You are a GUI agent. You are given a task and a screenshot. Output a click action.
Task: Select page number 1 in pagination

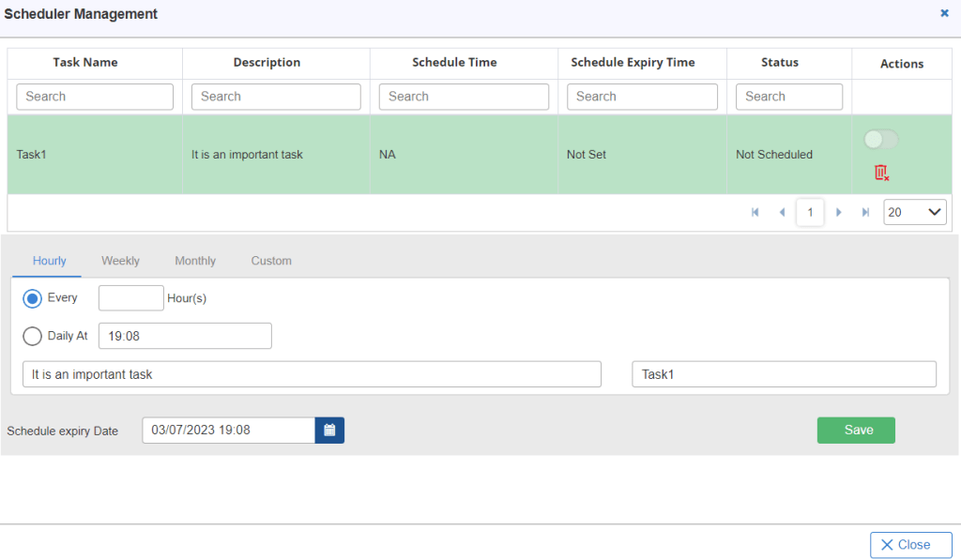810,212
